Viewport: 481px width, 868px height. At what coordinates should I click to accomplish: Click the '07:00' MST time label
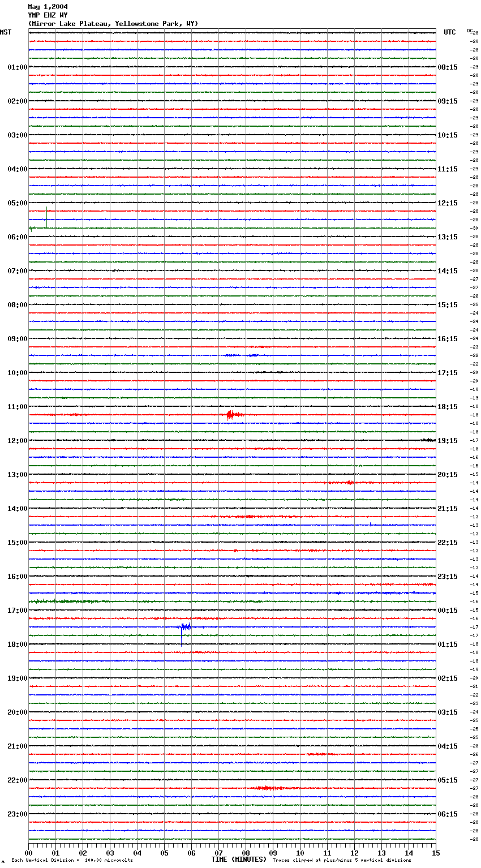point(18,271)
